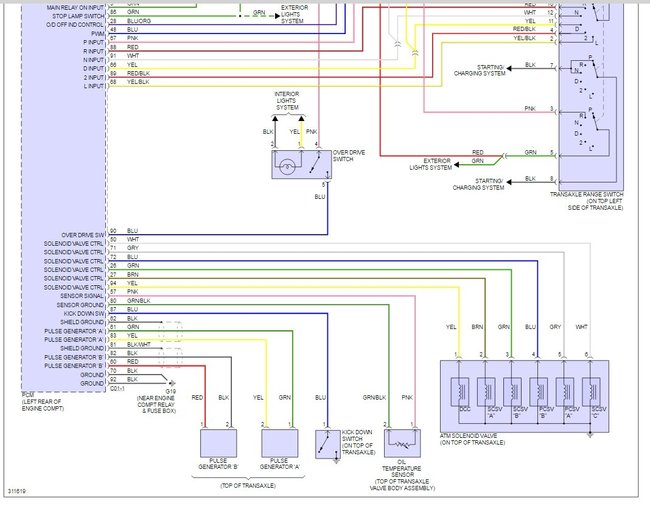Click the 'PCM (LEFT REAR OF ENGINE COMPT)' label
Screen dimensions: 650x506
pos(42,402)
